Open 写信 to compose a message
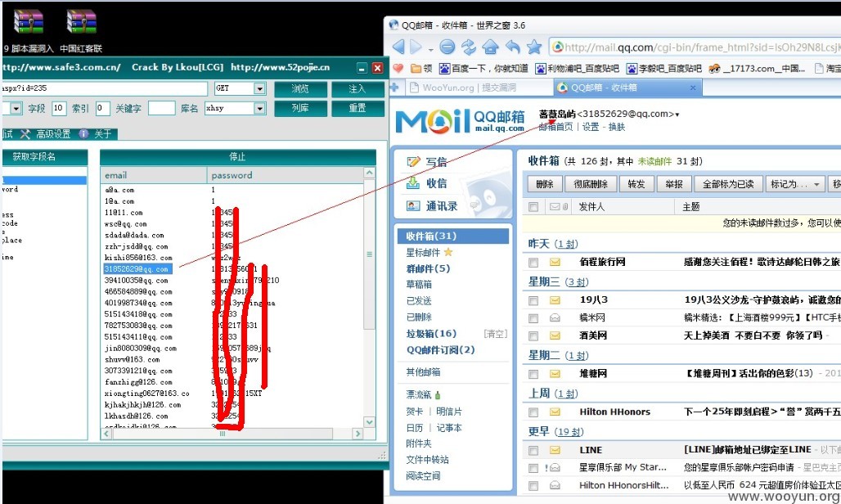Image resolution: width=841 pixels, height=504 pixels. [427, 162]
